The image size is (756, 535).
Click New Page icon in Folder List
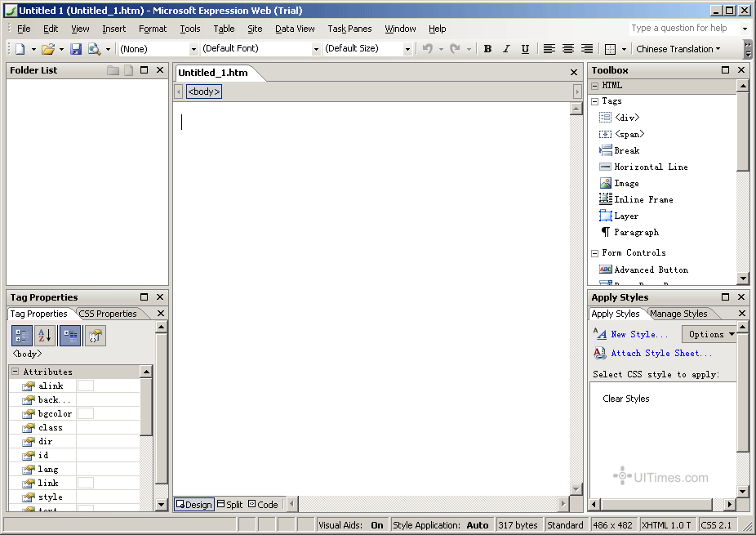pos(129,70)
